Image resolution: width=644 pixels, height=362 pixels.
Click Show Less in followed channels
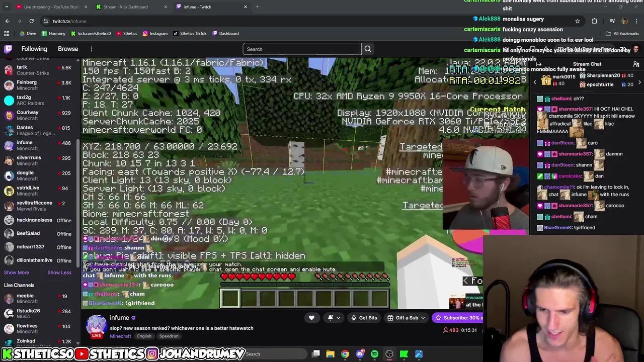[59, 273]
